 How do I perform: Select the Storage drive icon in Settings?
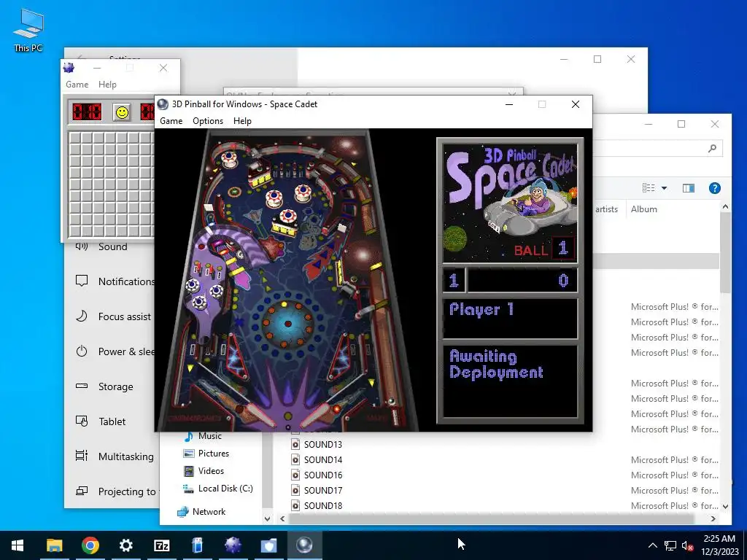tap(82, 386)
